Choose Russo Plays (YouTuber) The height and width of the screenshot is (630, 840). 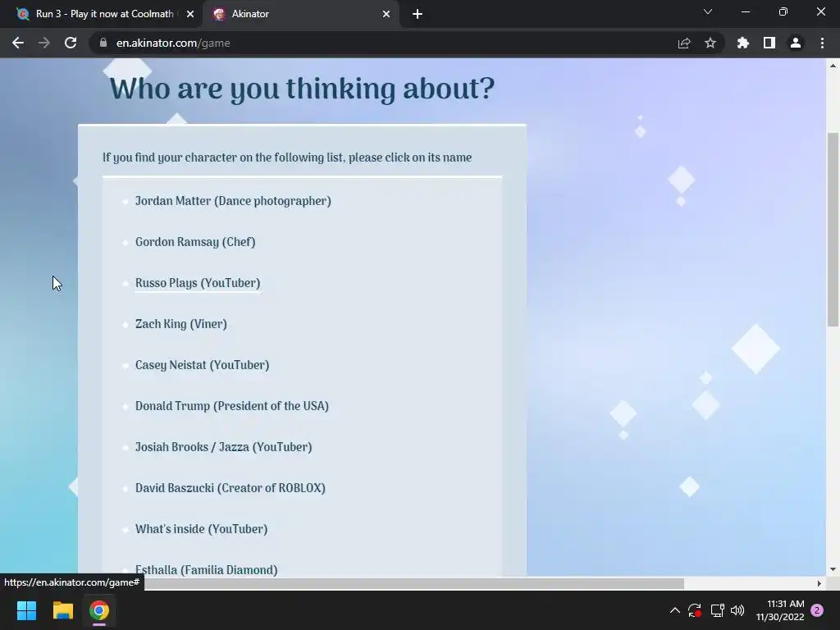[x=198, y=283]
